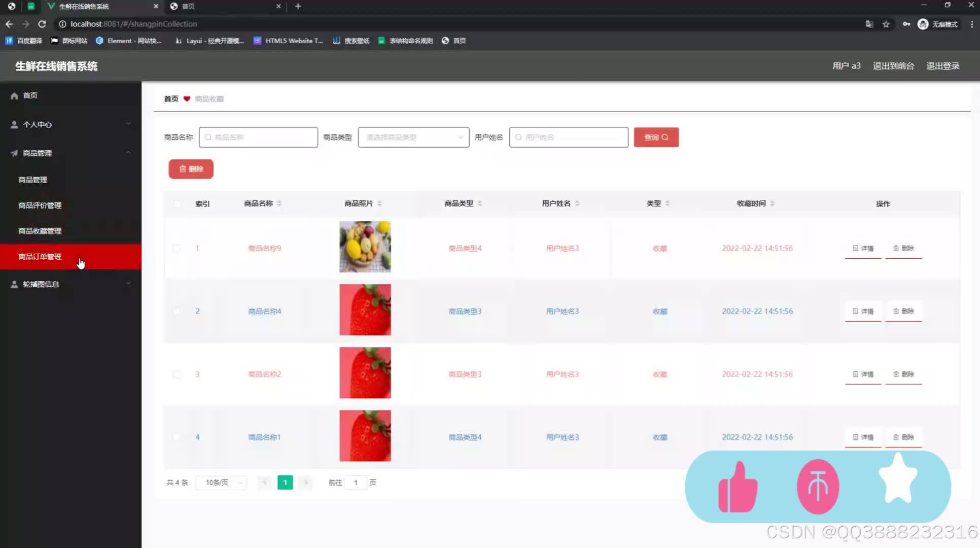Image resolution: width=980 pixels, height=548 pixels.
Task: Open the 10条/页 page size dropdown
Action: [221, 483]
